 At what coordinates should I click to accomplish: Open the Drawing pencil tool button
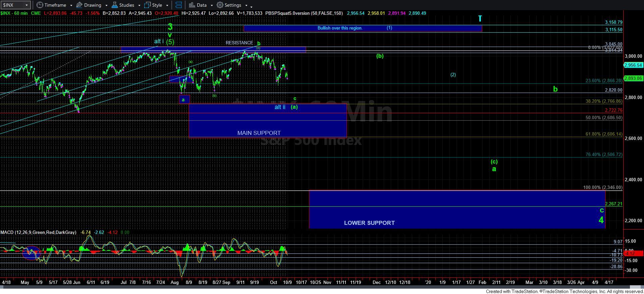(79, 5)
